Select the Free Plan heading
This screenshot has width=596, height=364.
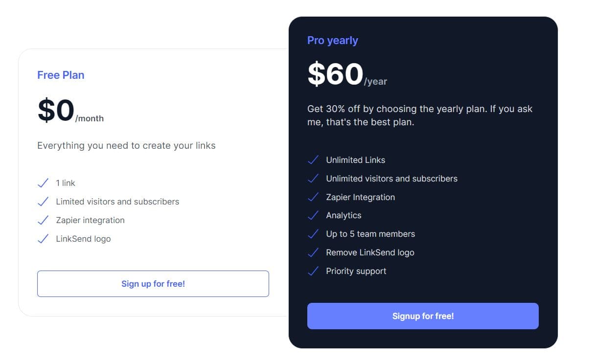tap(61, 75)
